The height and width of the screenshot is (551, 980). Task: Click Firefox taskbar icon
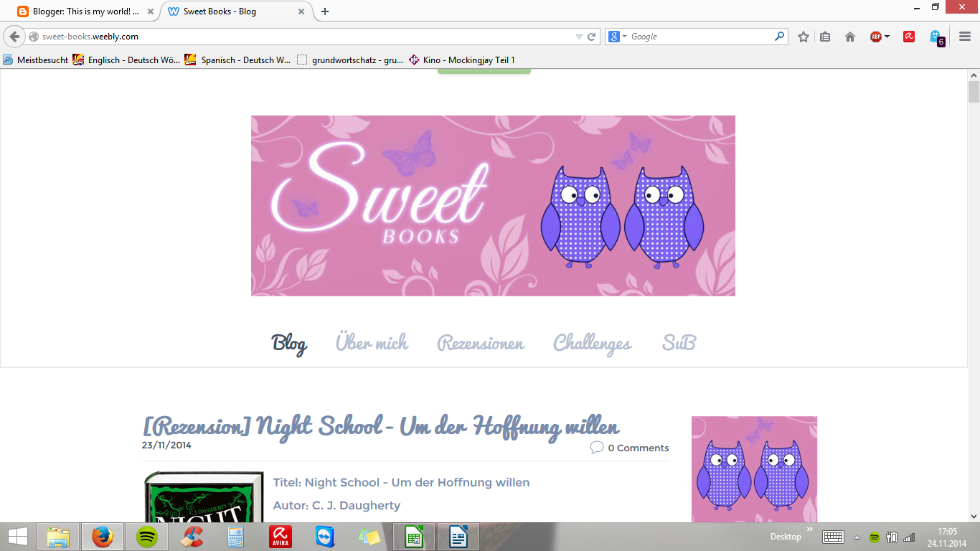pyautogui.click(x=103, y=537)
